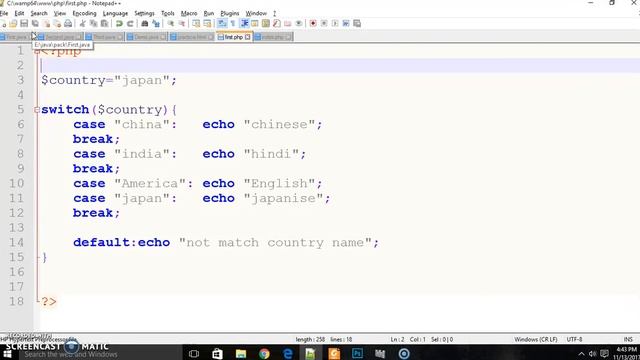Toggle the Word Wrap toolbar button
The width and height of the screenshot is (640, 360).
tap(222, 24)
